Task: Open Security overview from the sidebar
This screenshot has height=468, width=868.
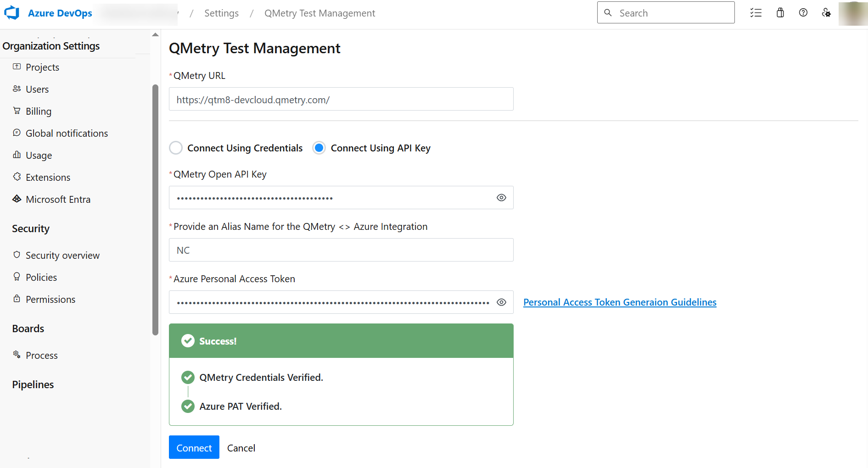Action: point(62,255)
